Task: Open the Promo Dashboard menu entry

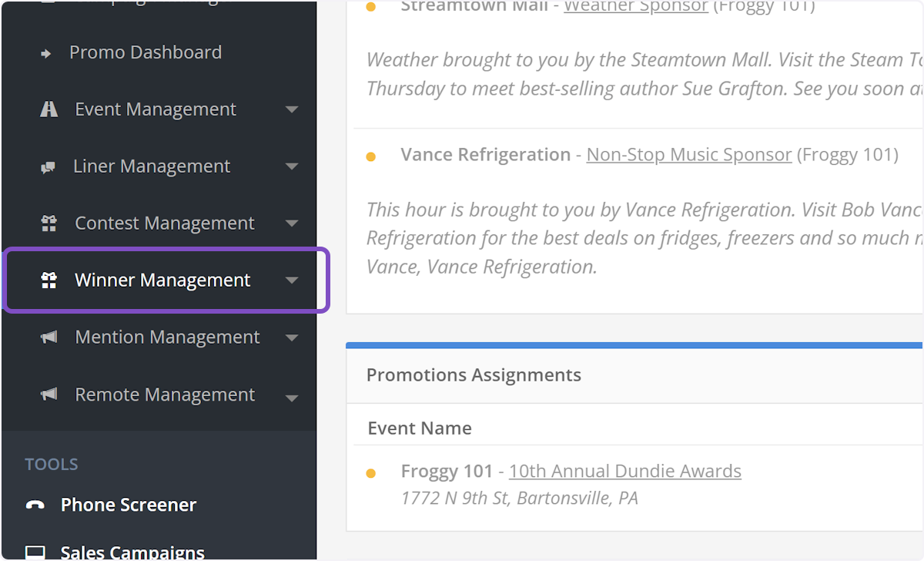Action: pos(146,52)
